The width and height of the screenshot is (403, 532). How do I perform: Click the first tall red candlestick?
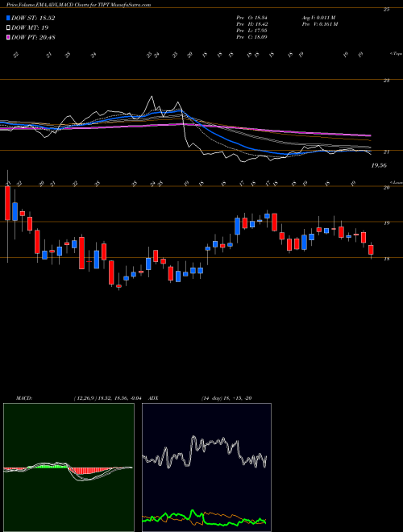[7, 203]
